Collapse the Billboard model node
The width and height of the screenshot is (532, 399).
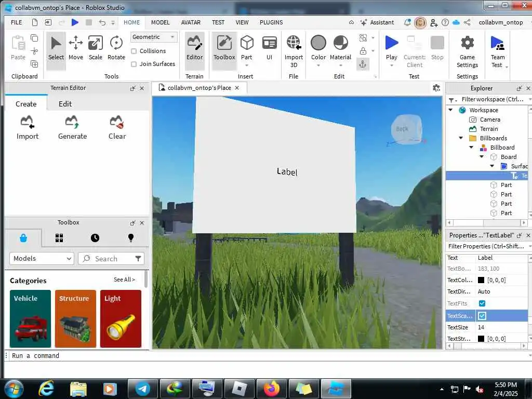click(x=471, y=147)
